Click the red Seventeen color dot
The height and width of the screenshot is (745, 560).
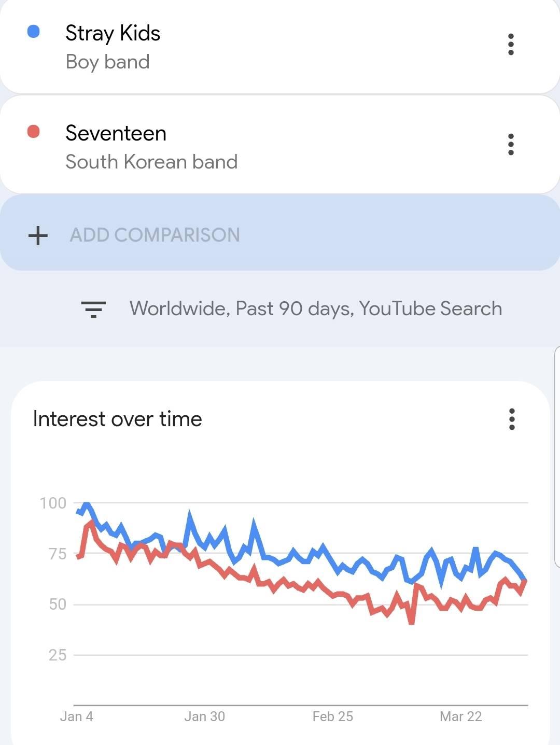33,132
